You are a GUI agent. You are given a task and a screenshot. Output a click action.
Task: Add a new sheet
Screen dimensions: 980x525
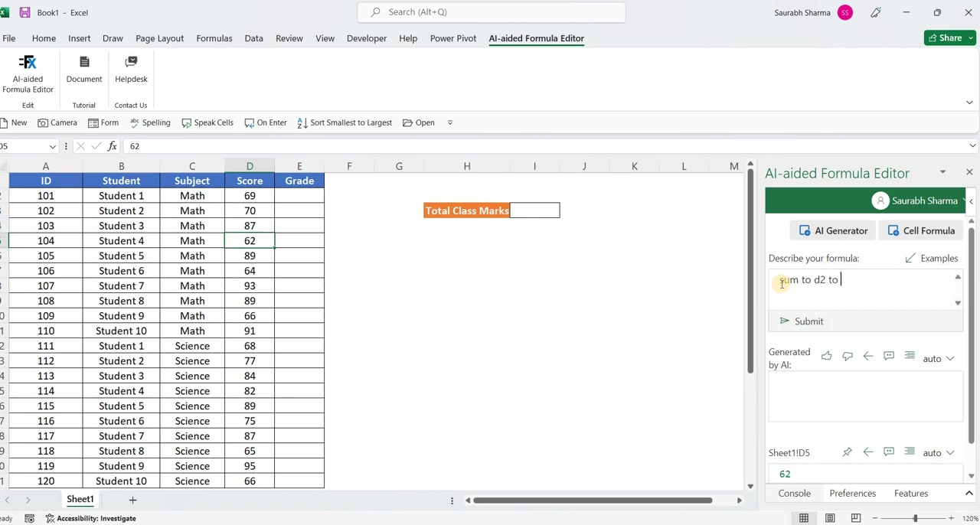coord(132,500)
